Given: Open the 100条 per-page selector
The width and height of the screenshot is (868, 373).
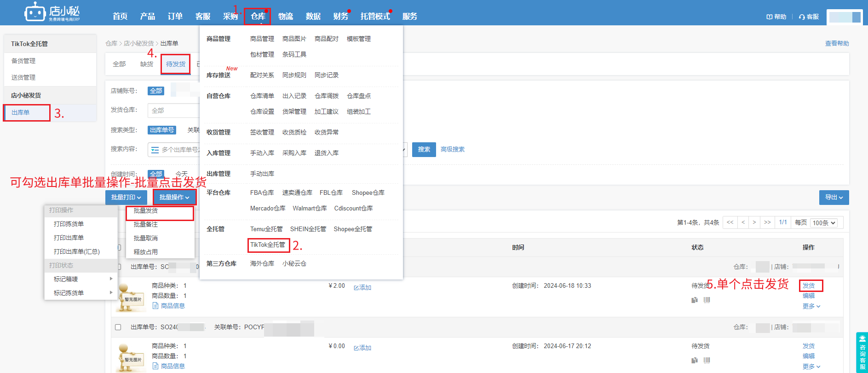Looking at the screenshot, I should (823, 223).
